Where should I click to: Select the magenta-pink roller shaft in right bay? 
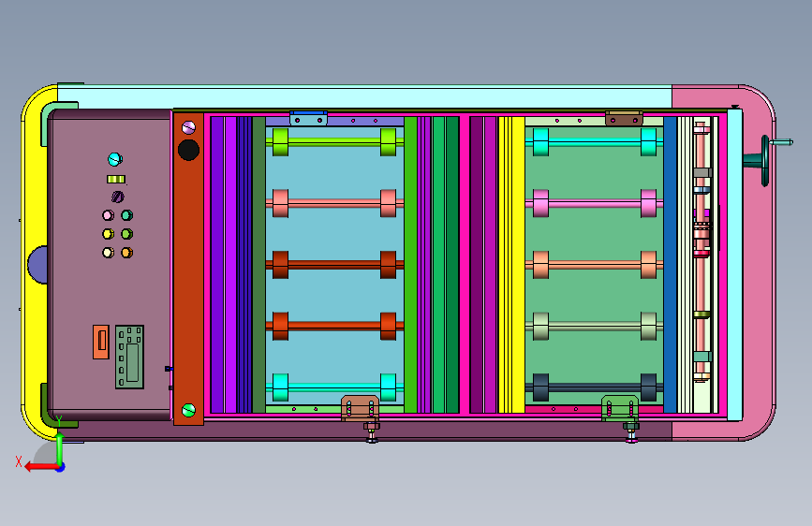[x=595, y=203]
